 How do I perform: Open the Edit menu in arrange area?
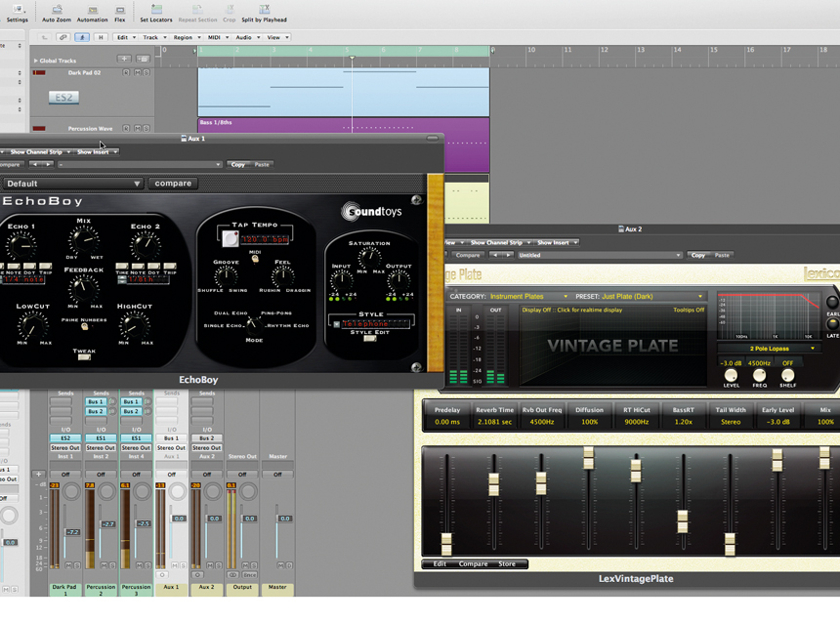124,37
